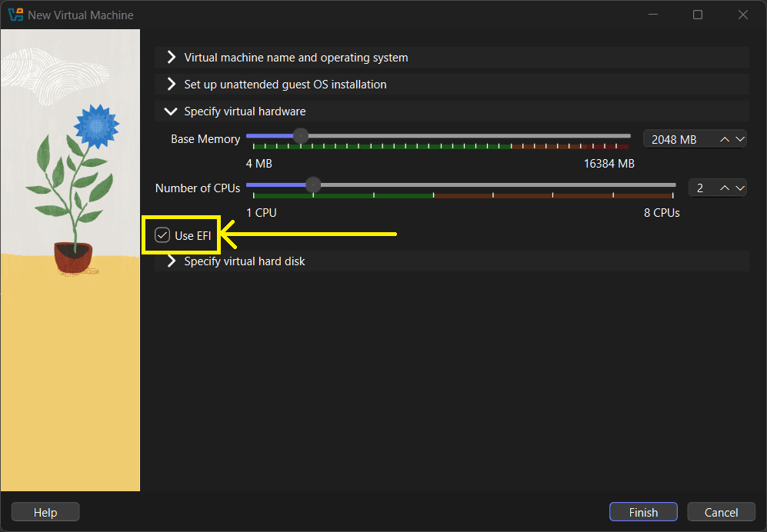Click the Base Memory slider handle
The height and width of the screenshot is (532, 767).
(301, 136)
